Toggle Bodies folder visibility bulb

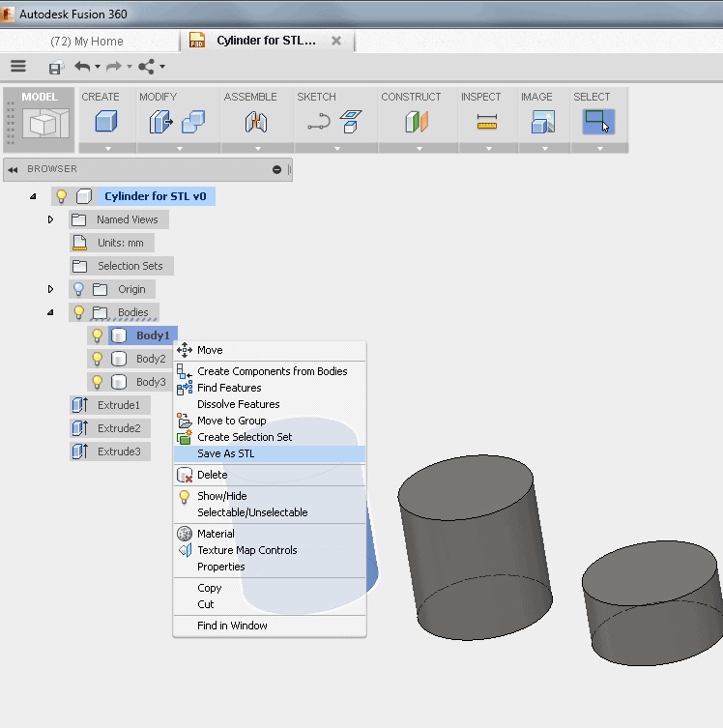click(79, 312)
